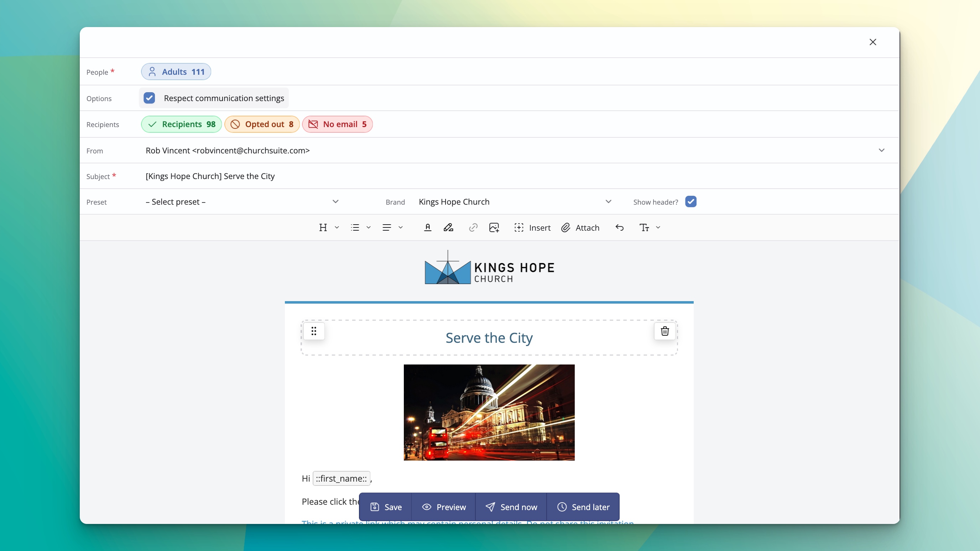Toggle Respect communication settings checkbox
Image resolution: width=980 pixels, height=551 pixels.
tap(149, 98)
